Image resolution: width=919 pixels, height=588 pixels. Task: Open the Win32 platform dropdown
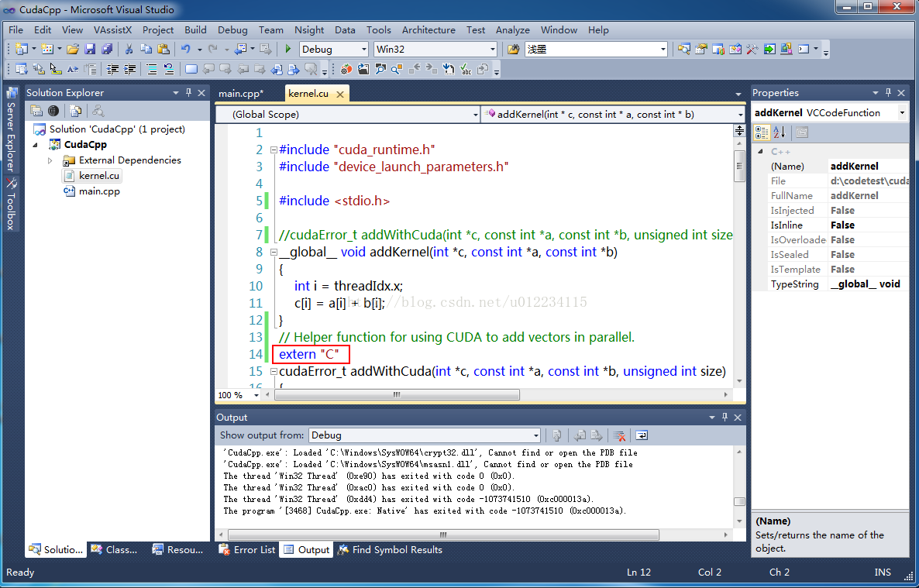click(435, 50)
